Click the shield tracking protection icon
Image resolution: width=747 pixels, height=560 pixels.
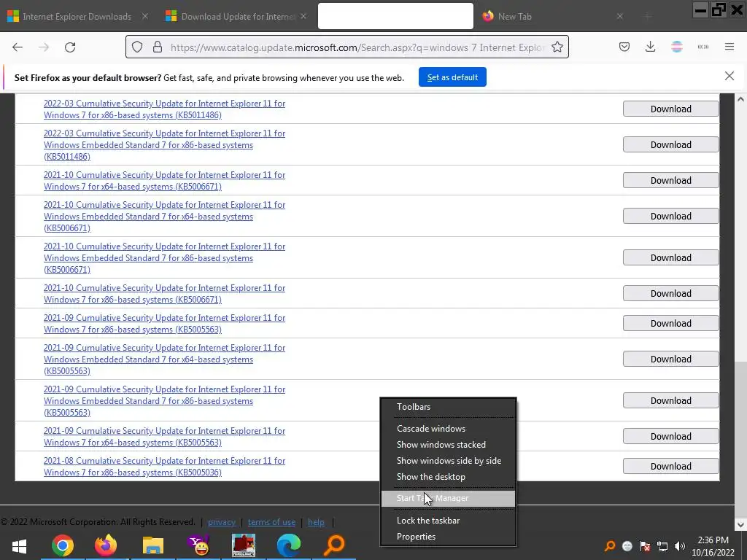137,47
